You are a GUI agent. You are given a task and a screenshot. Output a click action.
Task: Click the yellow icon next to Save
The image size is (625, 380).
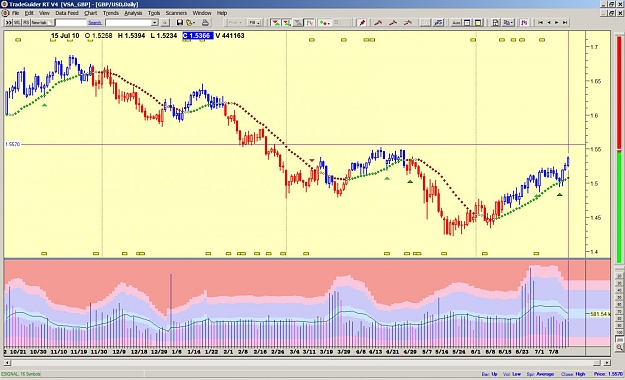(190, 23)
